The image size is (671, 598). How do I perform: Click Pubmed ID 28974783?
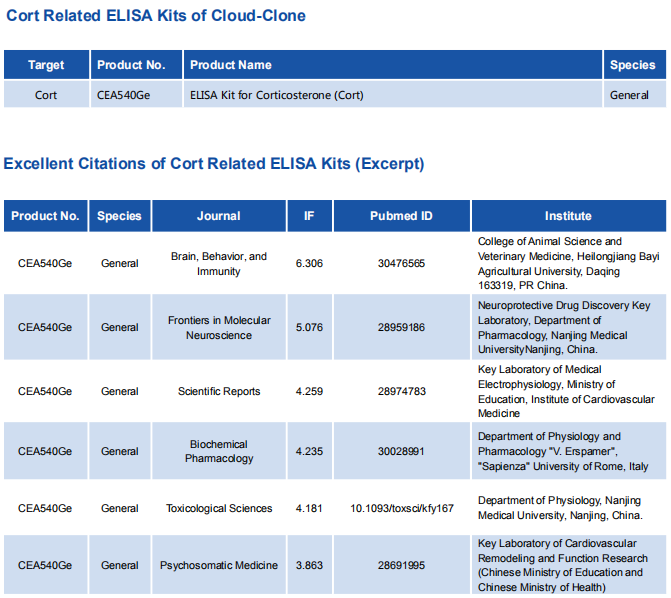pos(401,392)
